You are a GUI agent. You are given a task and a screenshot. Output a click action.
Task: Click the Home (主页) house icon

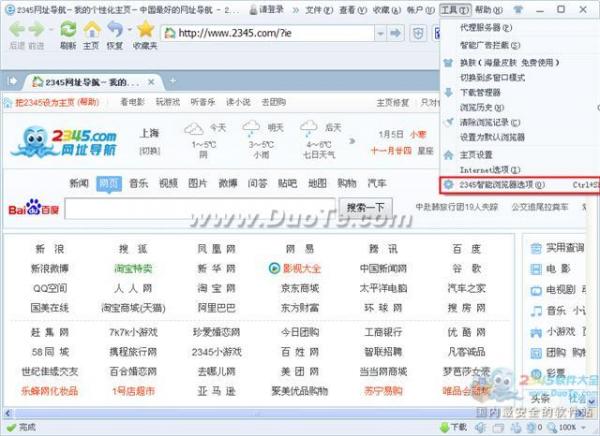click(x=92, y=29)
